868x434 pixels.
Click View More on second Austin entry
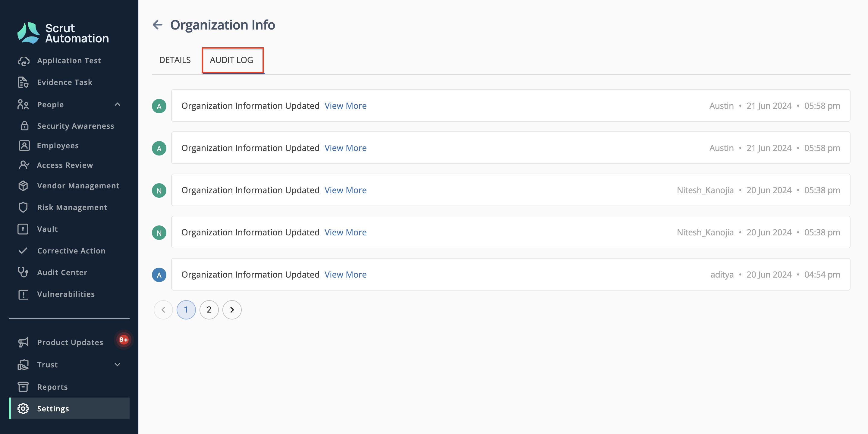point(345,148)
